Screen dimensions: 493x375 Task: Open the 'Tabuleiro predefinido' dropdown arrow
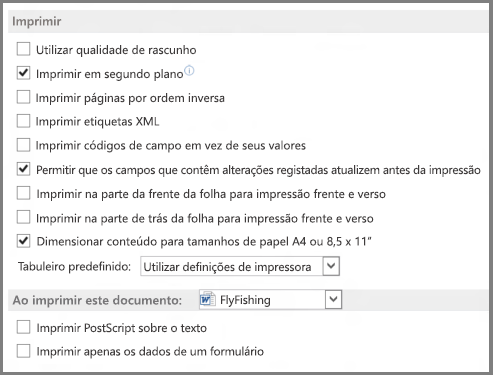[331, 266]
